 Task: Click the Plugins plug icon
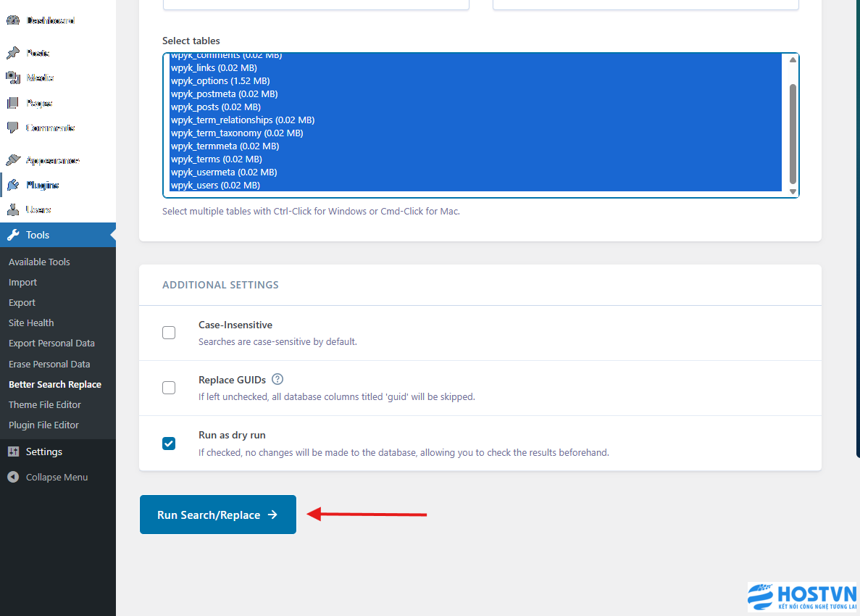pyautogui.click(x=13, y=185)
